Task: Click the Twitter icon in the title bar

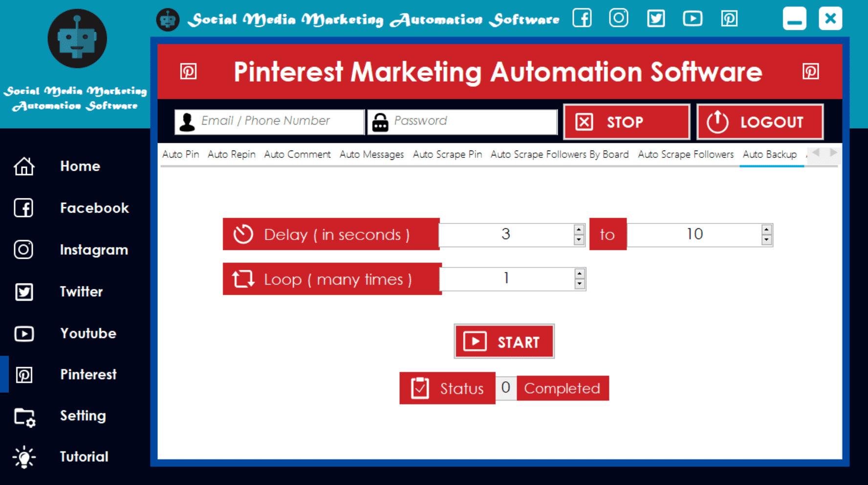Action: pyautogui.click(x=656, y=19)
